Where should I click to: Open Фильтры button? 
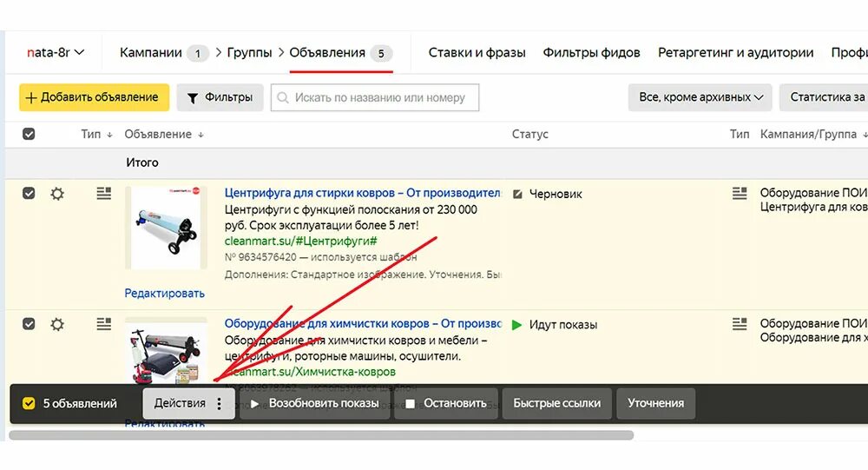pyautogui.click(x=220, y=97)
